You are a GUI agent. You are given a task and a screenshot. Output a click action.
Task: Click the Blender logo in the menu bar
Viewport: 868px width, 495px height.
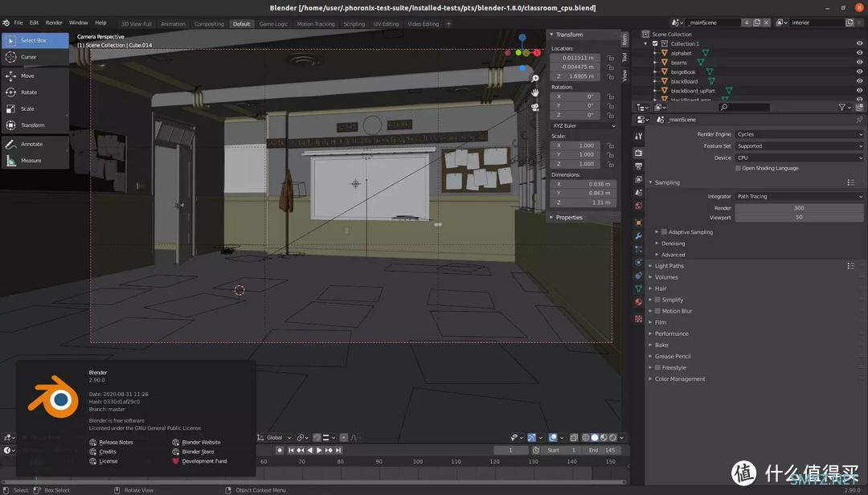tap(6, 22)
